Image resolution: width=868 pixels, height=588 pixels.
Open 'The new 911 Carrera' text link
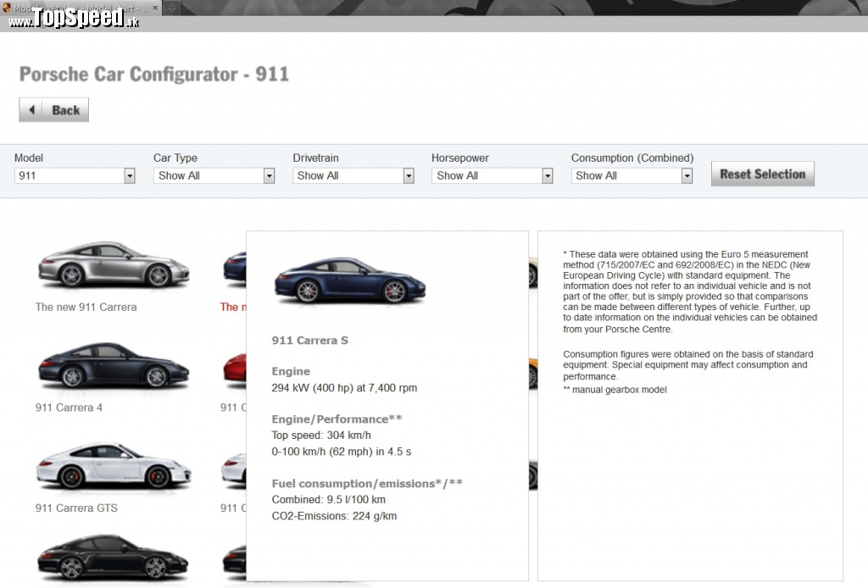(86, 307)
